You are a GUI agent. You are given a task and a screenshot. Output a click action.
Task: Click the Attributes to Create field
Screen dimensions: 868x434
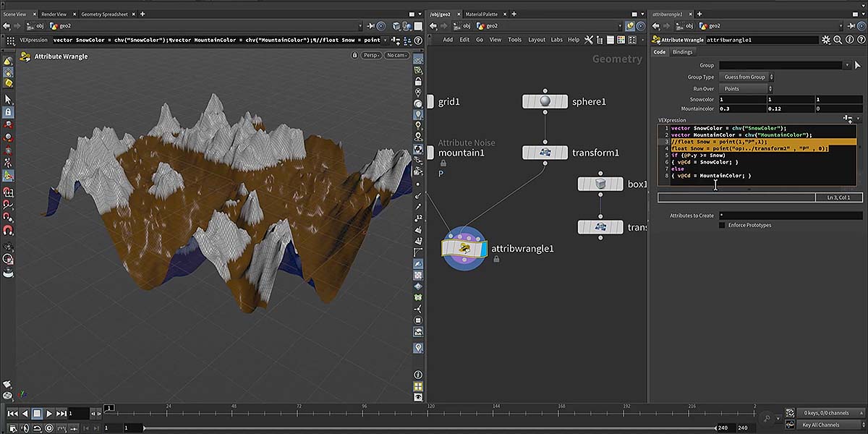tap(790, 216)
